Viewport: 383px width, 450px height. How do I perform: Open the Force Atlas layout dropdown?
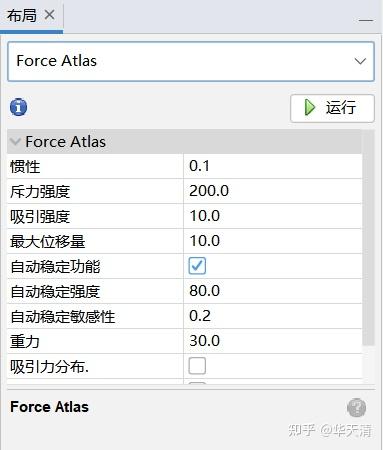click(191, 61)
